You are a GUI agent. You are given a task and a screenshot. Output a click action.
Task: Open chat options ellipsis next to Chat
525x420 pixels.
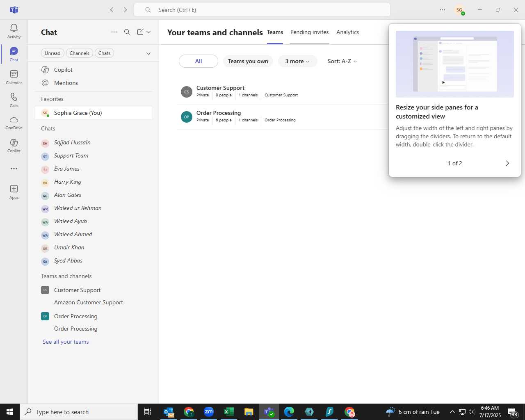[114, 32]
